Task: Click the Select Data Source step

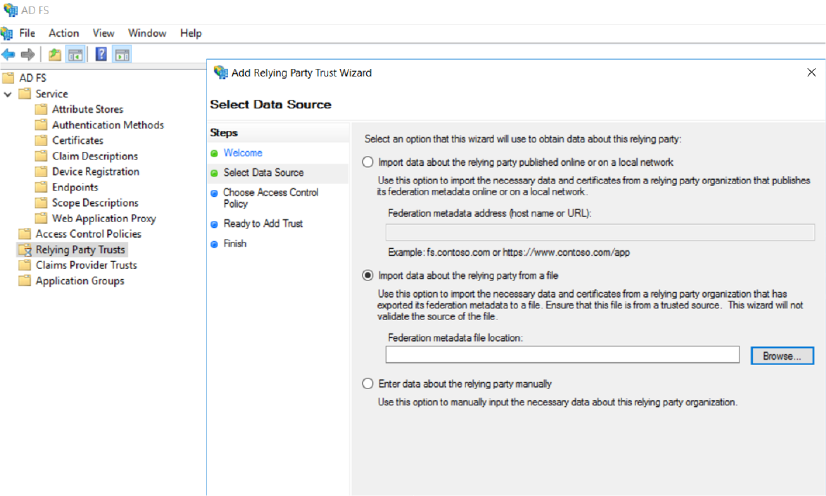Action: click(x=263, y=173)
